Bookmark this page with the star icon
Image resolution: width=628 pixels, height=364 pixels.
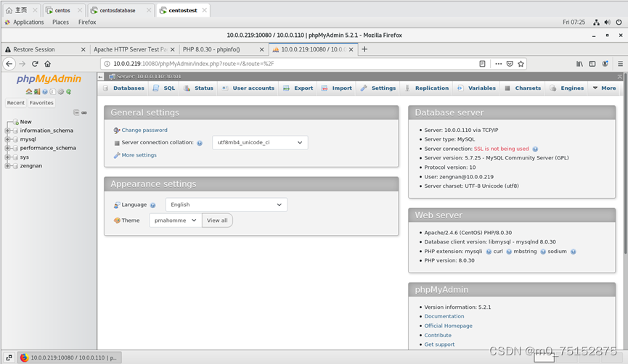[521, 64]
